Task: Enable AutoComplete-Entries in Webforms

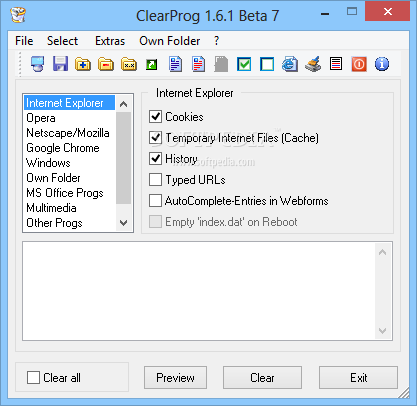Action: [156, 201]
